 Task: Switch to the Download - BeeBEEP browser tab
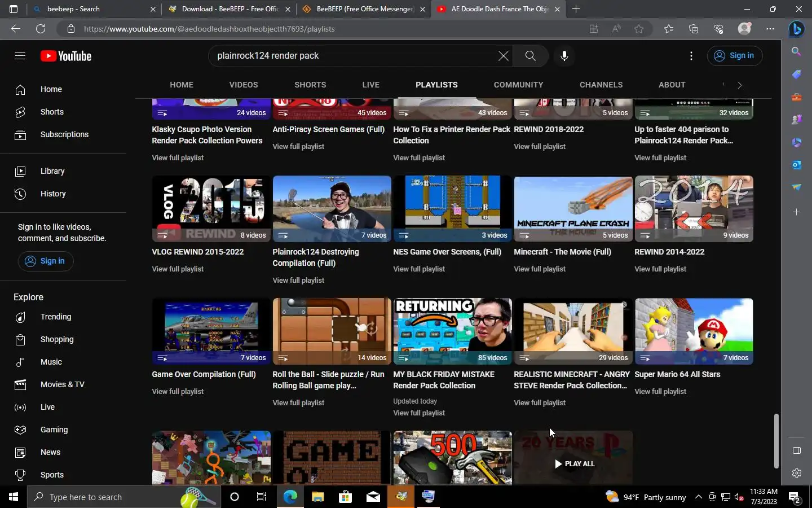coord(230,9)
